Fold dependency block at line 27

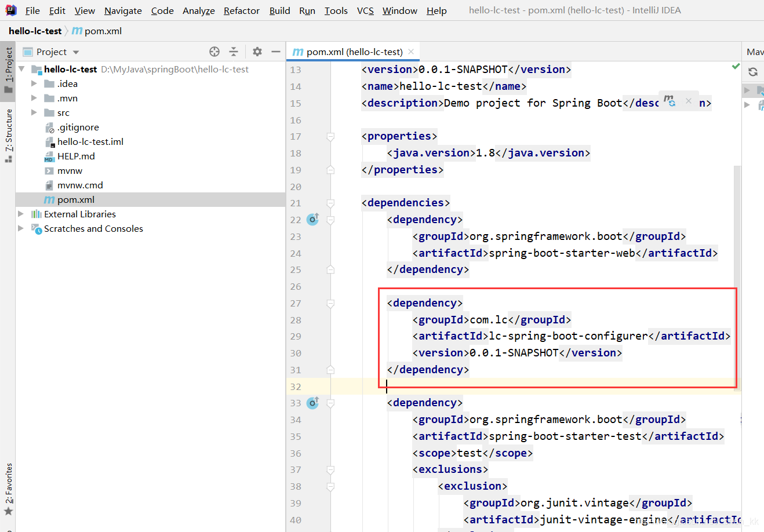pyautogui.click(x=330, y=304)
